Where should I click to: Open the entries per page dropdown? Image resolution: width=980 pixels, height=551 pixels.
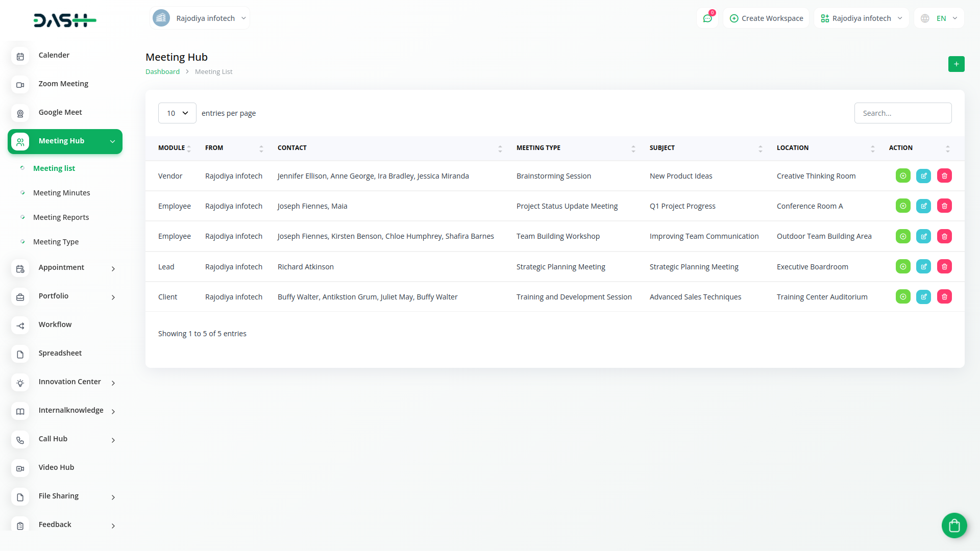pyautogui.click(x=177, y=113)
